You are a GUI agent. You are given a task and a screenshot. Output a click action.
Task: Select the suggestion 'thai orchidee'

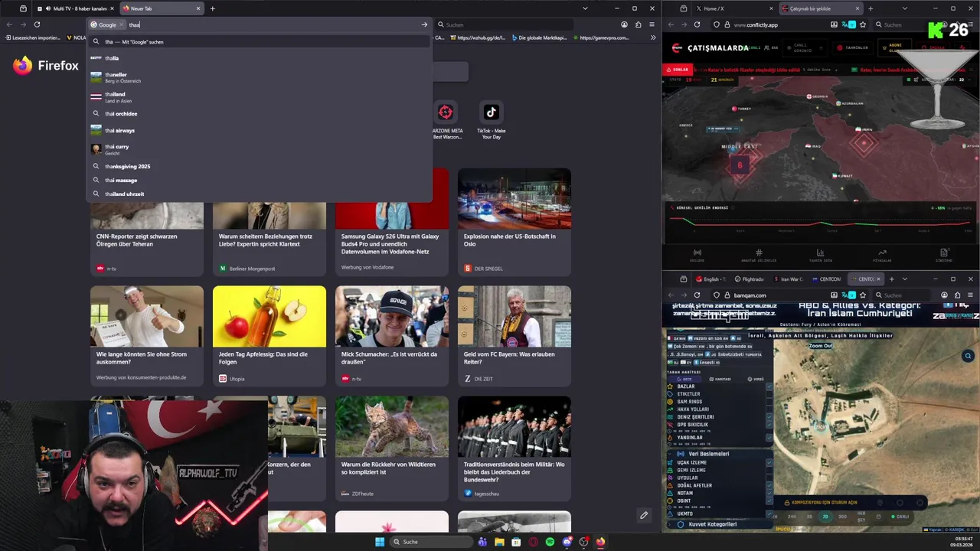(x=259, y=114)
